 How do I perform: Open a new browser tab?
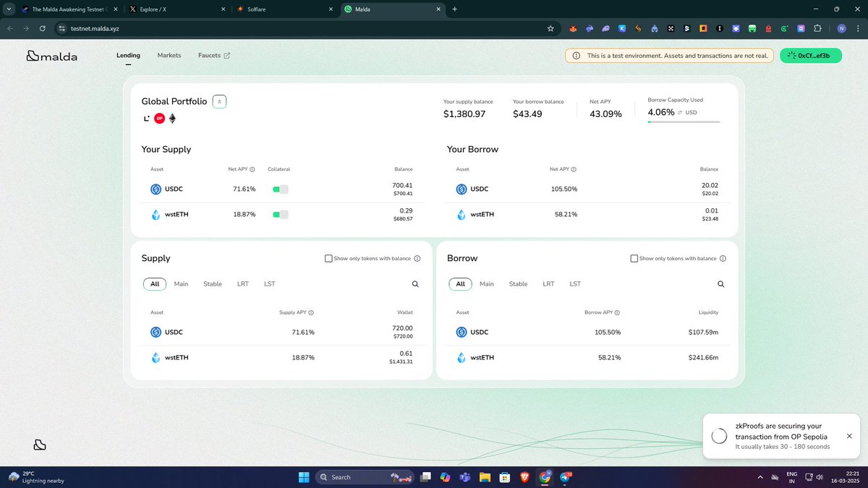(x=454, y=9)
